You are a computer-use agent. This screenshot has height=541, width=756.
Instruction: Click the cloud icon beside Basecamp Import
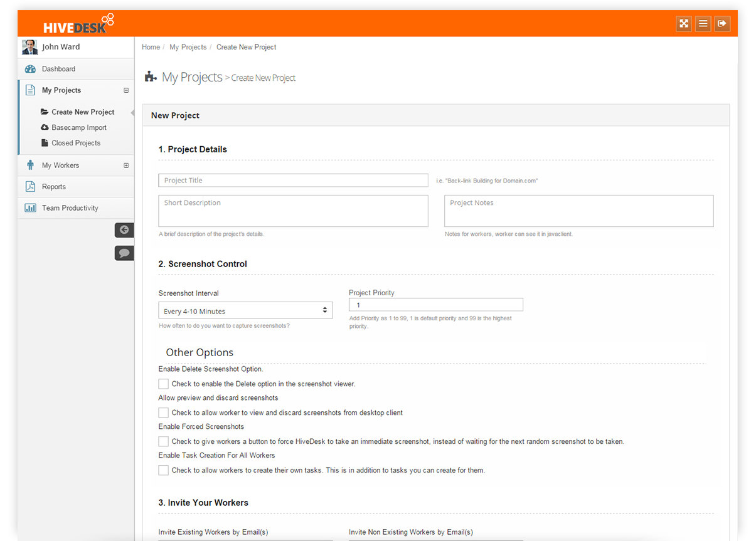point(45,127)
